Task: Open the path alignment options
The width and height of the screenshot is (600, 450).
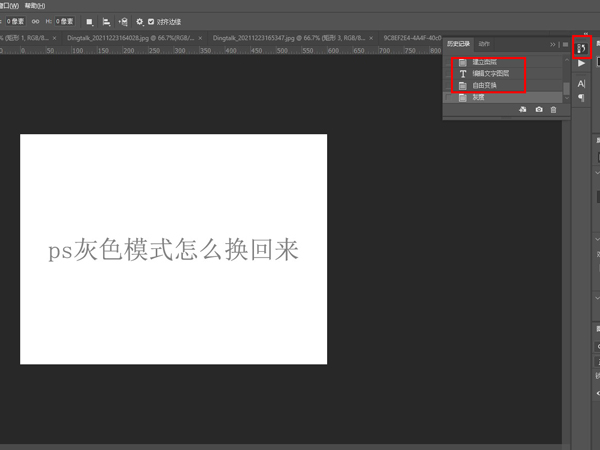Action: click(x=106, y=22)
